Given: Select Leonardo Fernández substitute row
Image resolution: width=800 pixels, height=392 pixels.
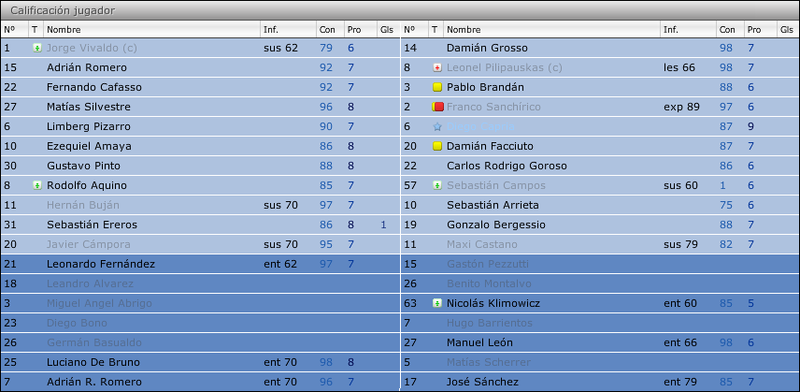Looking at the screenshot, I should 201,264.
